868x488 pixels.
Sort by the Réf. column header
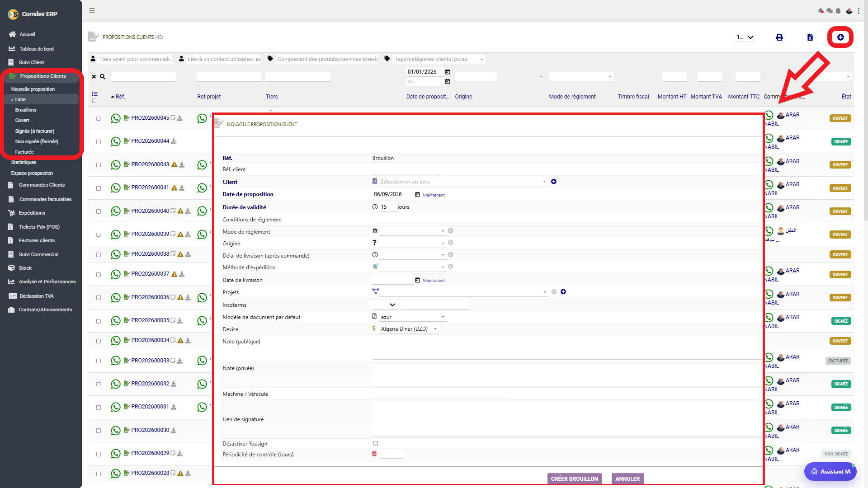click(x=120, y=97)
